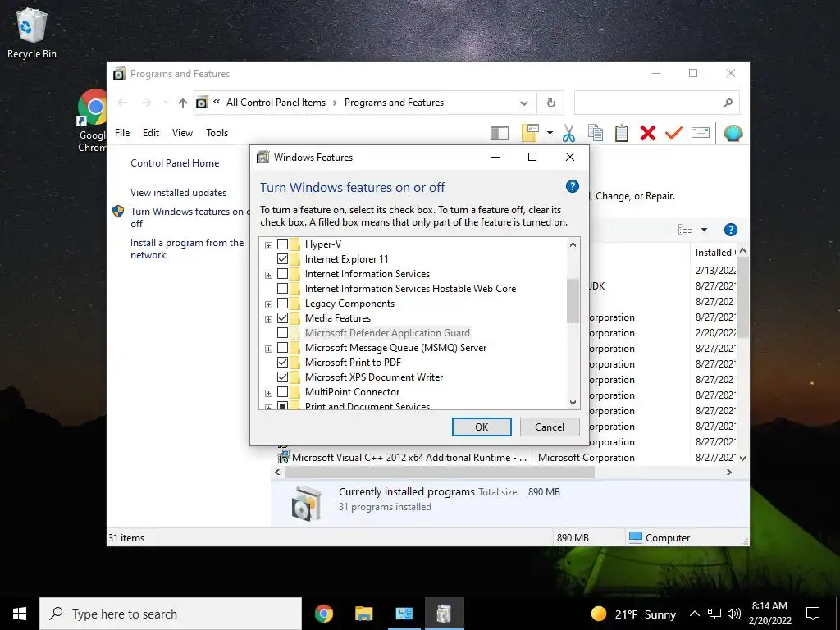Click the Windows Start button

click(x=20, y=614)
